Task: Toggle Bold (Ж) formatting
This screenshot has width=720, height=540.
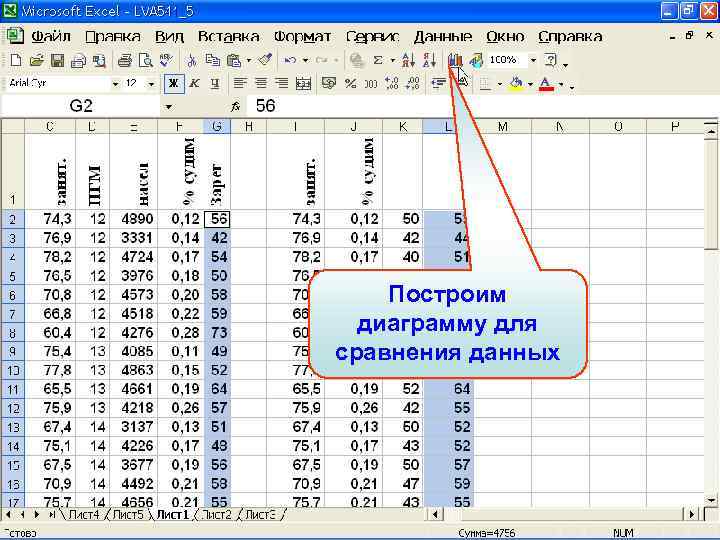Action: pyautogui.click(x=174, y=83)
